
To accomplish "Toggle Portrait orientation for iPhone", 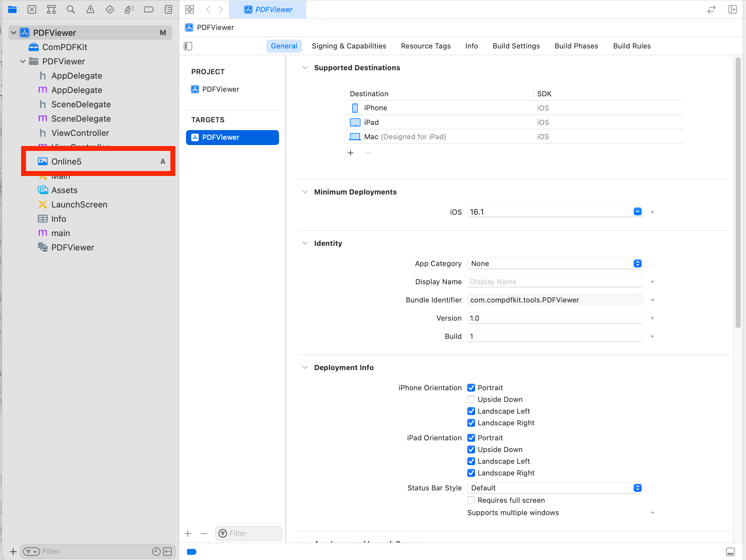I will (x=471, y=387).
